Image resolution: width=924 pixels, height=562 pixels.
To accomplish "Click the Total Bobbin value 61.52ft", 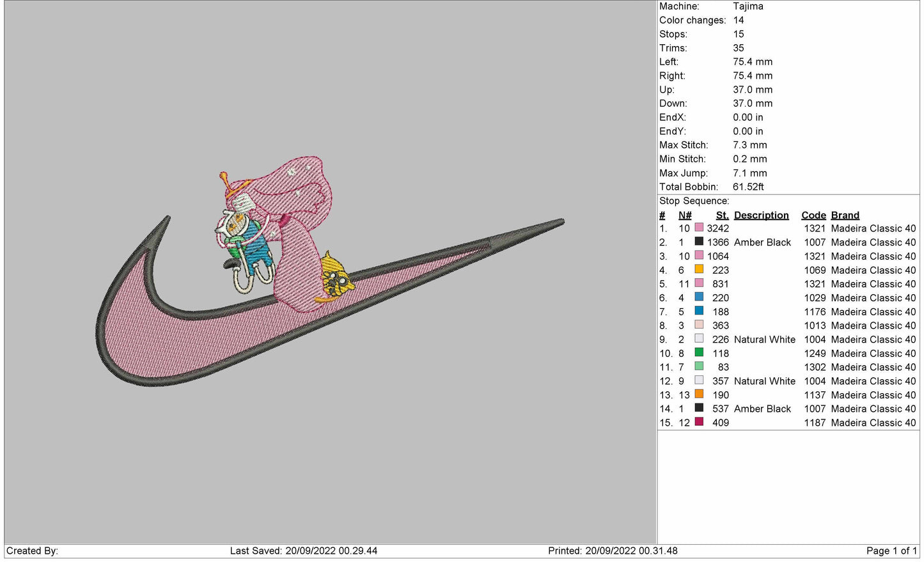I will (x=748, y=187).
